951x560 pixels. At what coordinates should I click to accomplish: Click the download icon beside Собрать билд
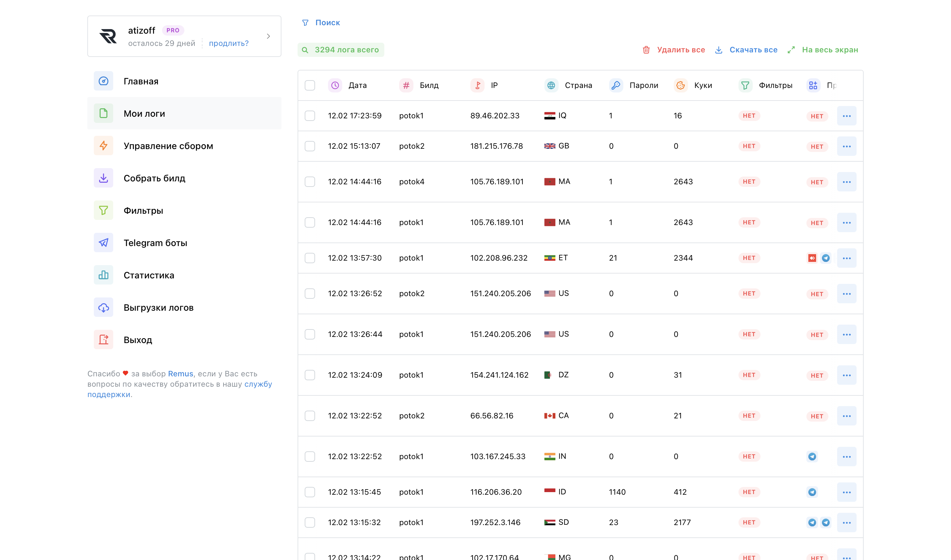click(104, 178)
